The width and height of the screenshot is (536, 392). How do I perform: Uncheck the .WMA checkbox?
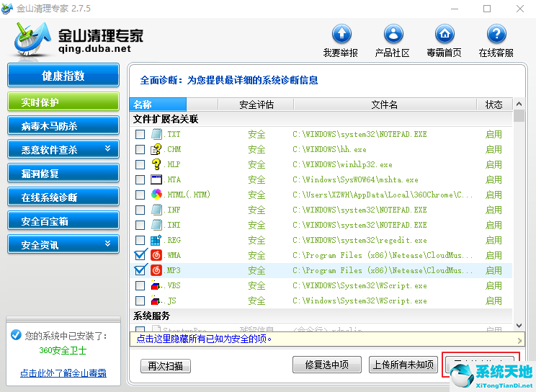pyautogui.click(x=140, y=255)
